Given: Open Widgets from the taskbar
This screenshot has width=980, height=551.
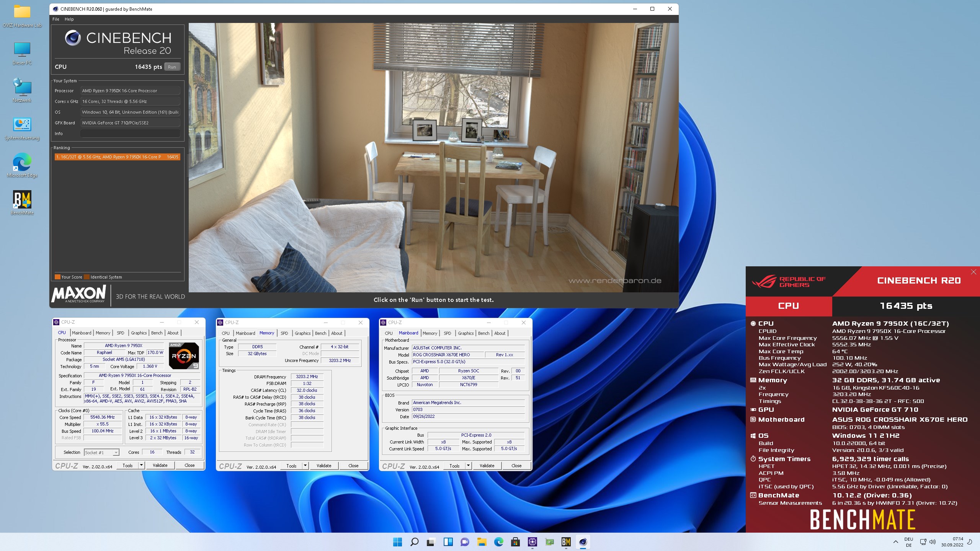Looking at the screenshot, I should pos(448,542).
